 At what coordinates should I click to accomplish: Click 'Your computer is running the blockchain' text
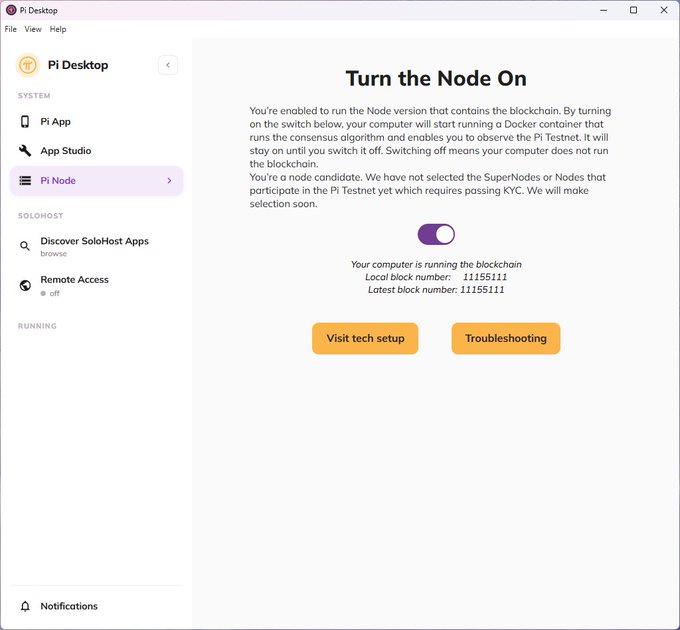[x=436, y=264]
